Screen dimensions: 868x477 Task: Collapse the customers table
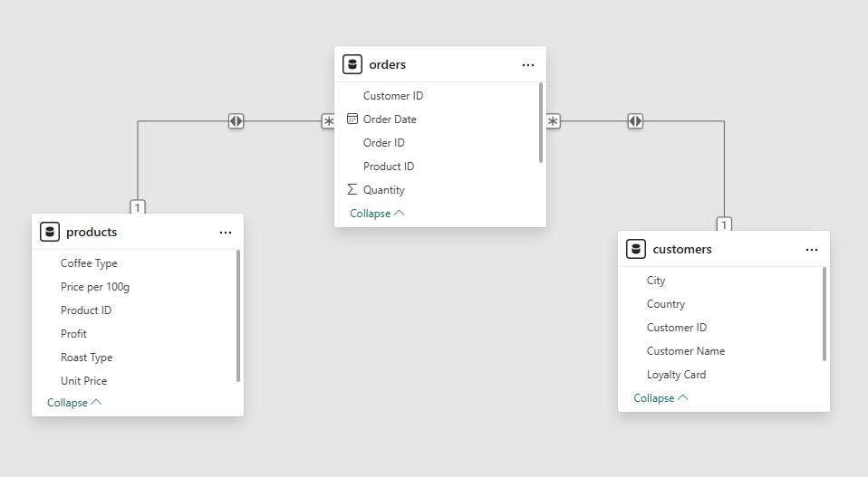661,398
